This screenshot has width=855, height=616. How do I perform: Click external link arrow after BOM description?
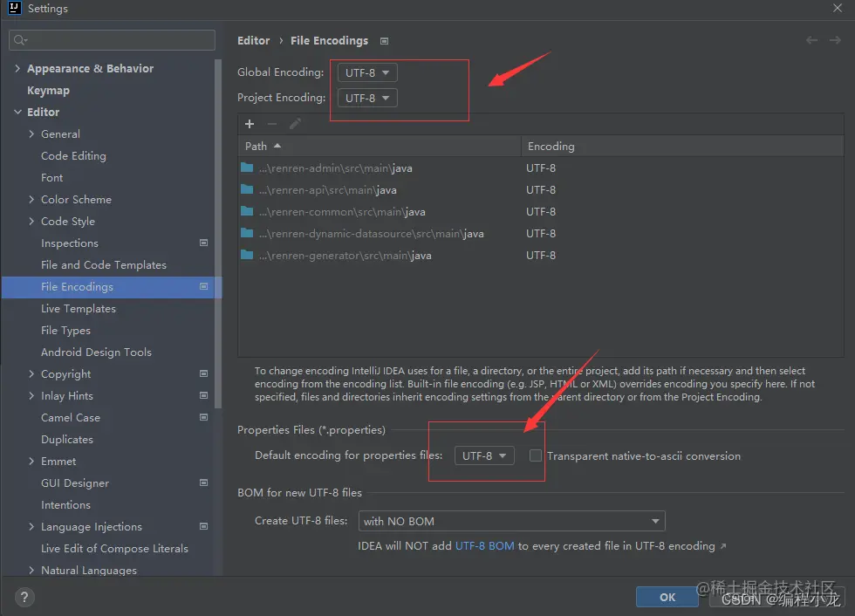click(x=723, y=546)
